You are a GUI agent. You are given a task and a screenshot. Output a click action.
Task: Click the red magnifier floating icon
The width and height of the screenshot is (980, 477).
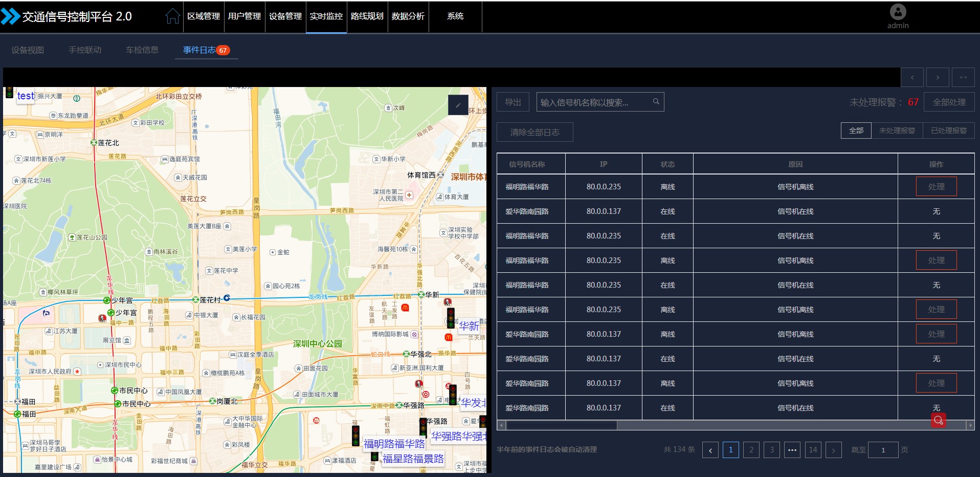tap(938, 420)
